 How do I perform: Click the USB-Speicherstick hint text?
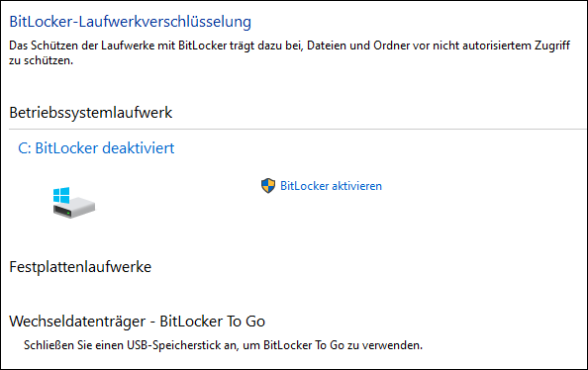click(223, 345)
